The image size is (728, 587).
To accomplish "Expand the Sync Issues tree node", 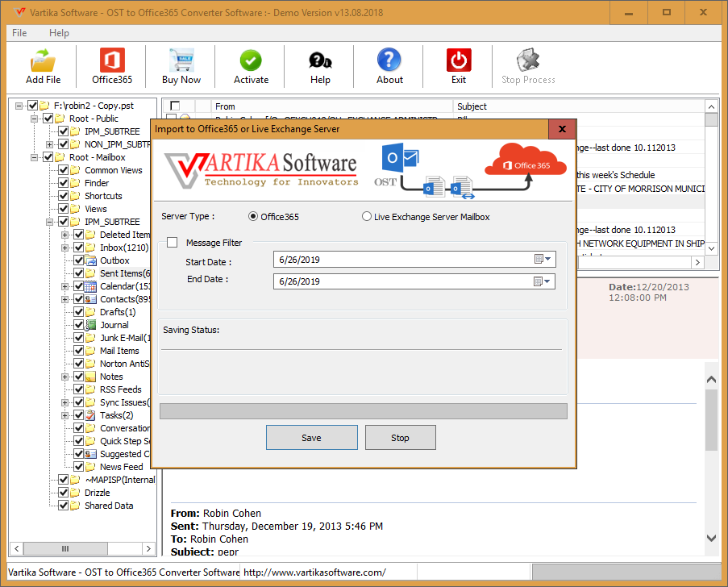I will tap(65, 402).
